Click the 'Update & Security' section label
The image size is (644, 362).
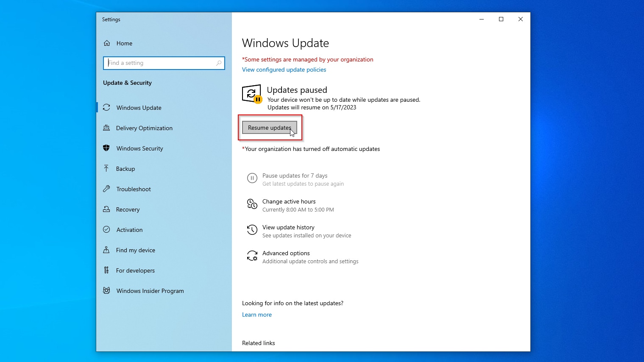pos(127,83)
